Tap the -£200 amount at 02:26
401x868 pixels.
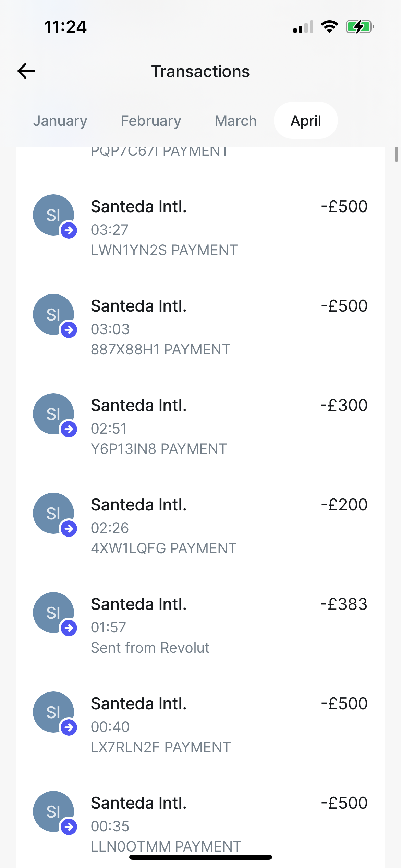pyautogui.click(x=344, y=505)
